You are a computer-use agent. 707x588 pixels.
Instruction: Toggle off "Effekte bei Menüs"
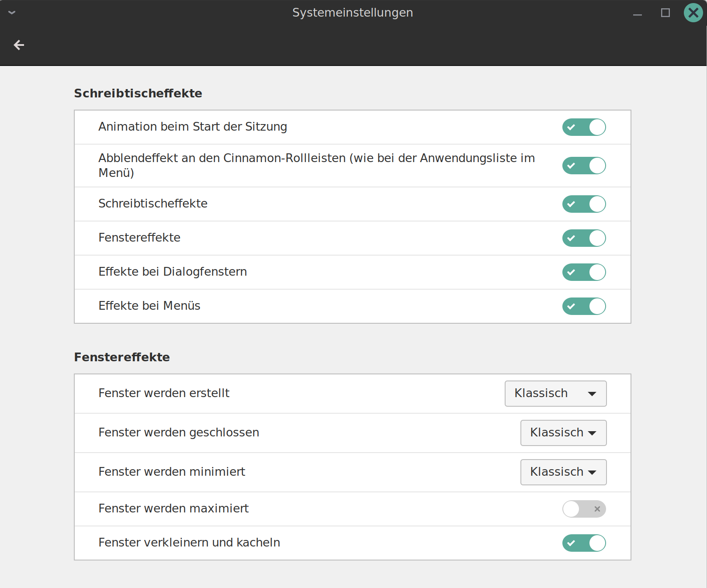point(584,306)
